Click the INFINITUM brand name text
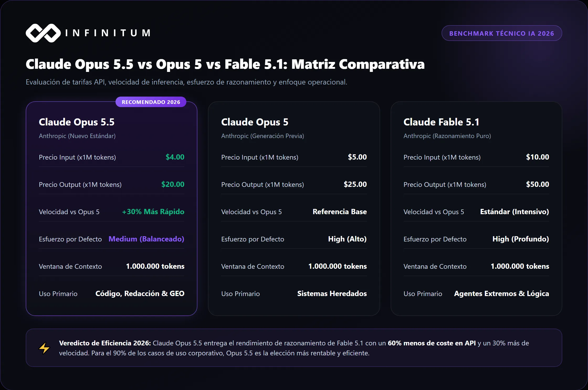The image size is (588, 390). tap(108, 33)
